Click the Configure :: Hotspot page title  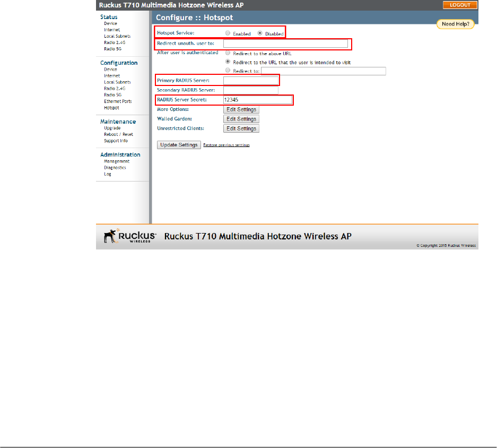[194, 18]
